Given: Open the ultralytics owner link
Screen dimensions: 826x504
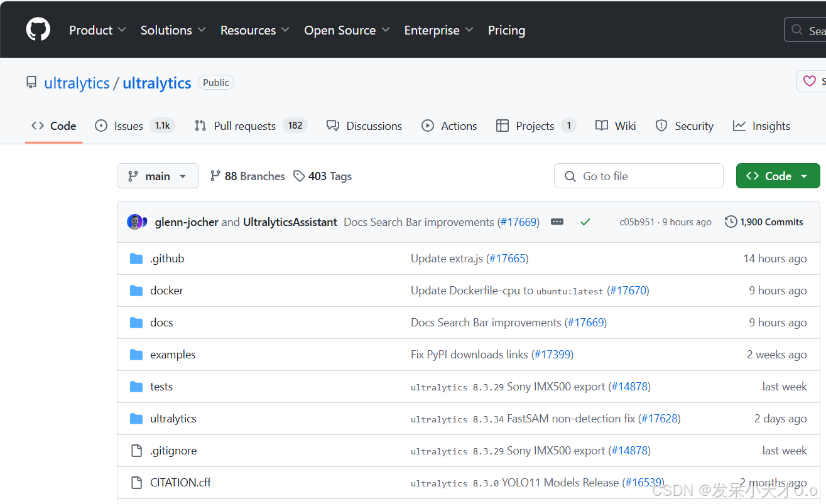Looking at the screenshot, I should coord(77,83).
